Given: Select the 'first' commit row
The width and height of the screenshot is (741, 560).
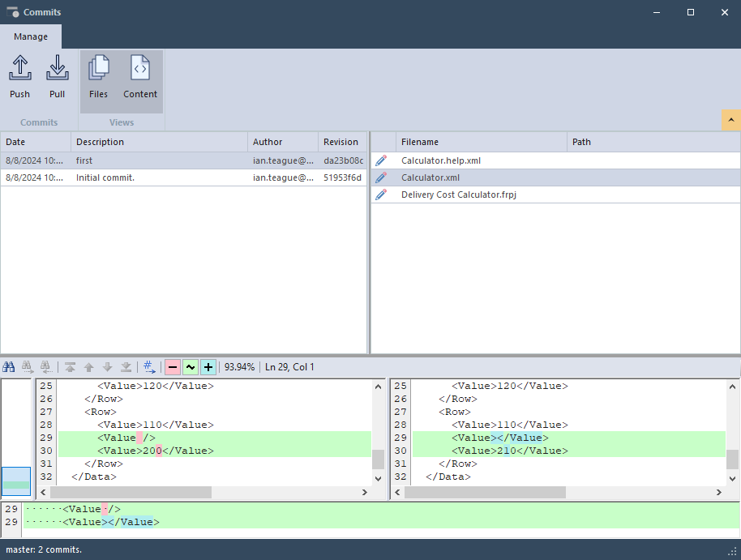Looking at the screenshot, I should (x=183, y=160).
